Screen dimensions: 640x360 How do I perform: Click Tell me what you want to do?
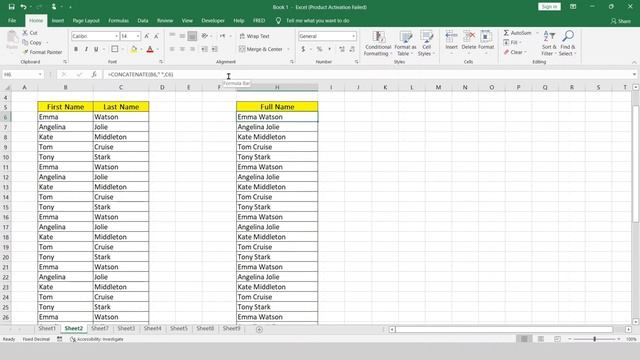click(x=318, y=20)
